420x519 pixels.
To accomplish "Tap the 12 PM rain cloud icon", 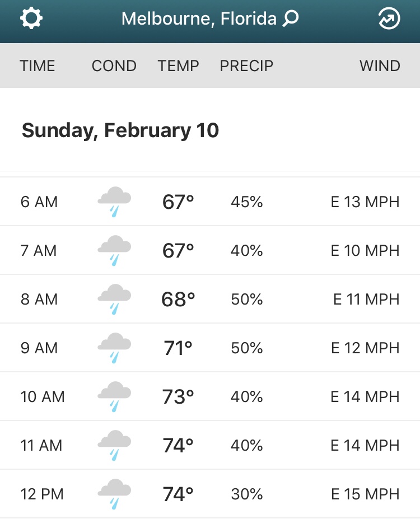I will (114, 494).
